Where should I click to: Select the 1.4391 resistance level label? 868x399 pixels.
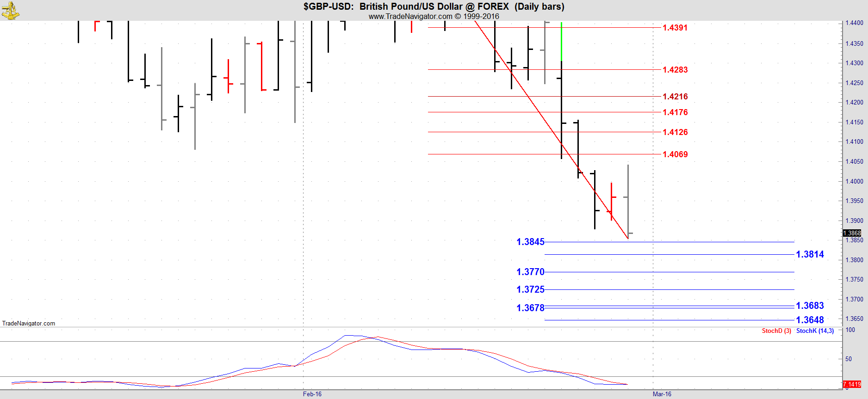point(675,28)
